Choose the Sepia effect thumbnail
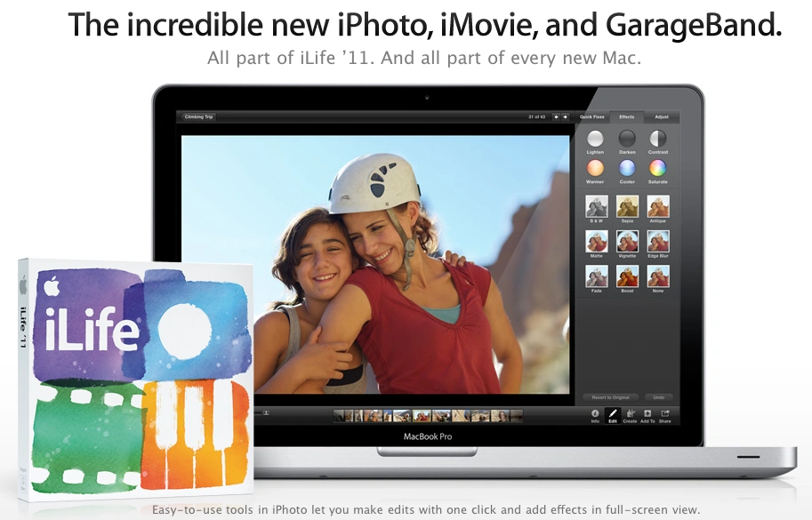The height and width of the screenshot is (520, 812). tap(627, 206)
